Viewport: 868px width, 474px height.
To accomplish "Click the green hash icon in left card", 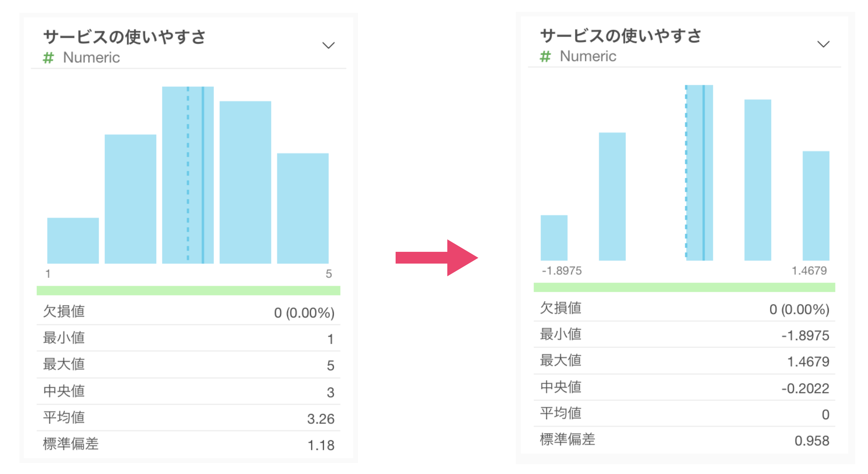I will (x=48, y=58).
